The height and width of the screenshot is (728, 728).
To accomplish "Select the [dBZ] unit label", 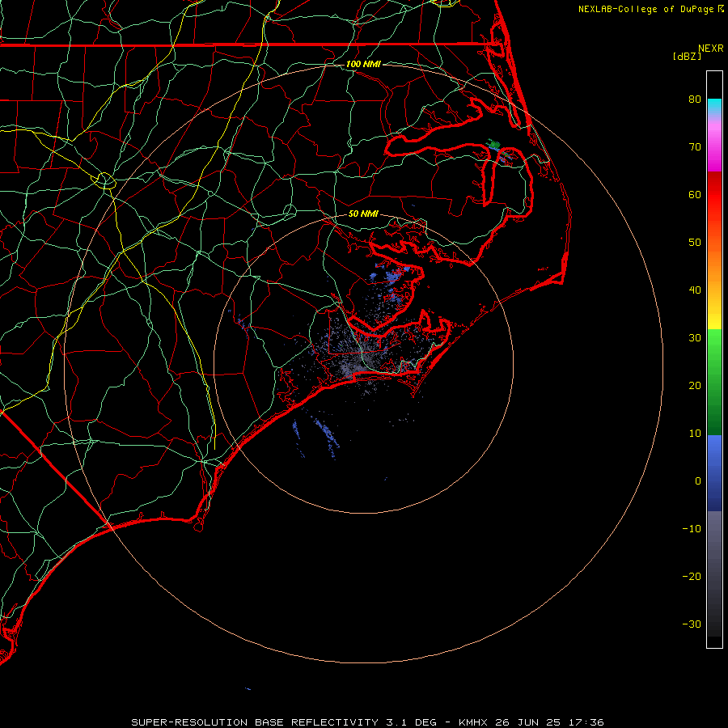I will point(687,57).
